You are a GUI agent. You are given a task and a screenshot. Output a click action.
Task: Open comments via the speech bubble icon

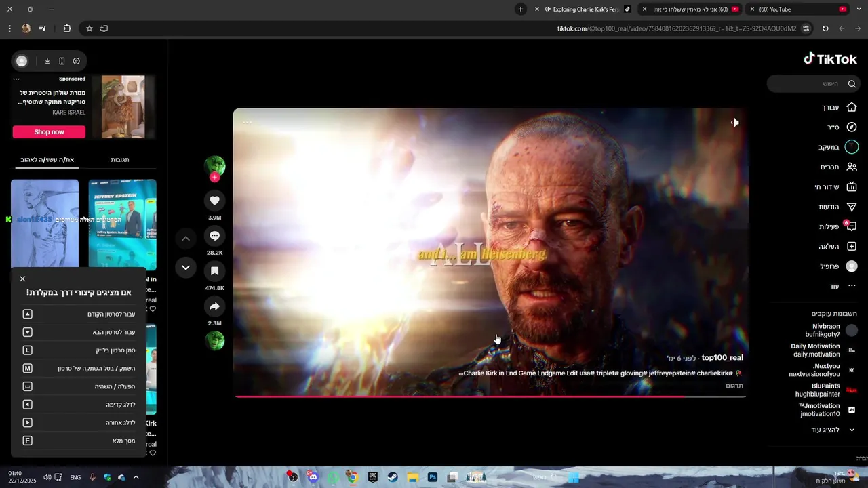[x=214, y=236]
